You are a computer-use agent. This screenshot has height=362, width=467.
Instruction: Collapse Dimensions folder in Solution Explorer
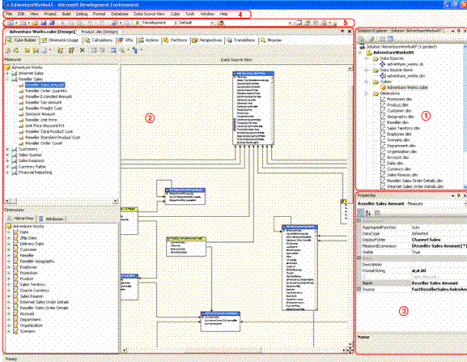pyautogui.click(x=366, y=94)
